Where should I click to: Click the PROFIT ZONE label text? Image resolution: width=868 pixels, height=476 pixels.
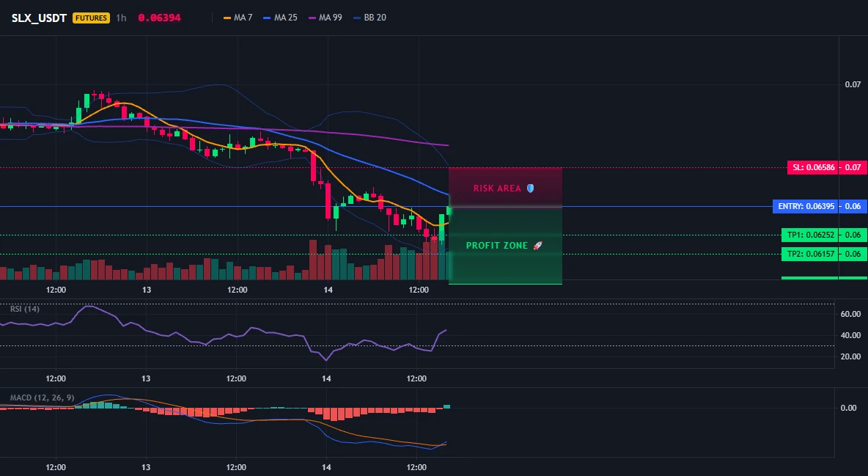pyautogui.click(x=496, y=246)
